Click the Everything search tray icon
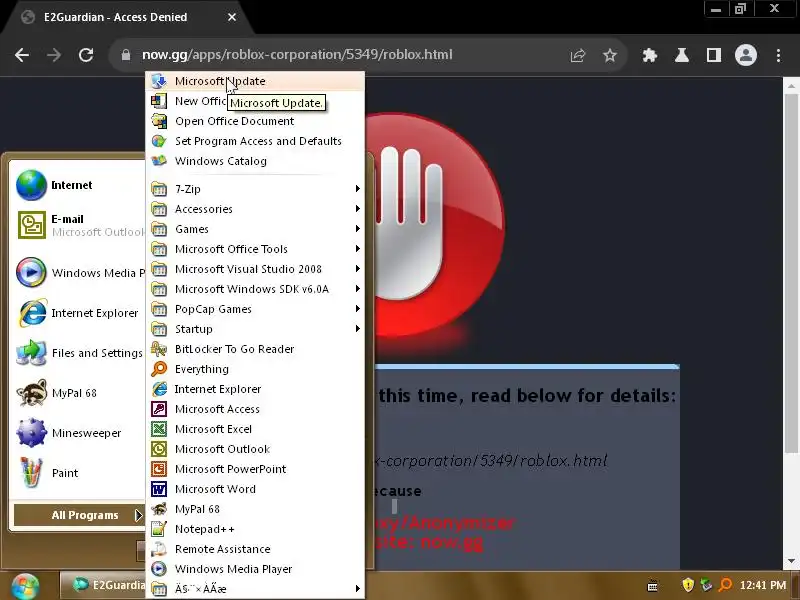The height and width of the screenshot is (600, 800). 725,585
